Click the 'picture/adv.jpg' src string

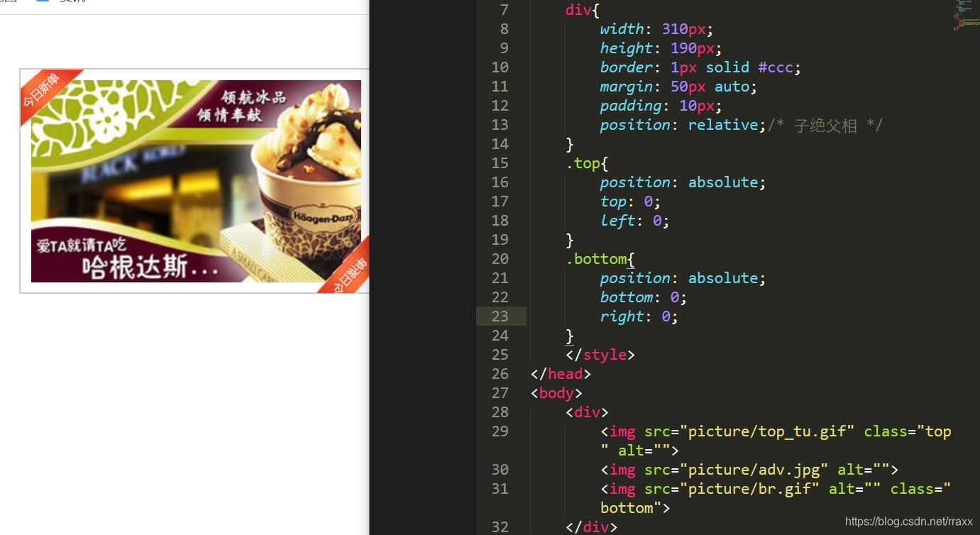click(755, 470)
